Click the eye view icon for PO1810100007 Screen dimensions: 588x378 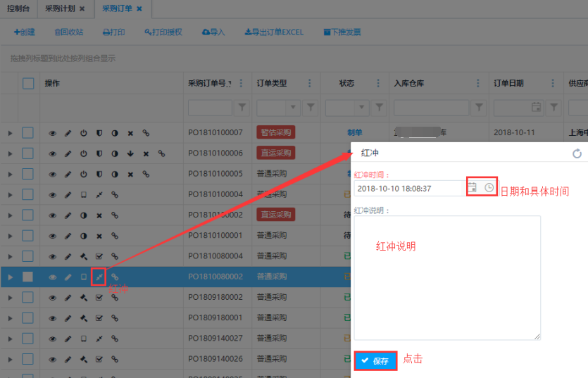pyautogui.click(x=52, y=133)
